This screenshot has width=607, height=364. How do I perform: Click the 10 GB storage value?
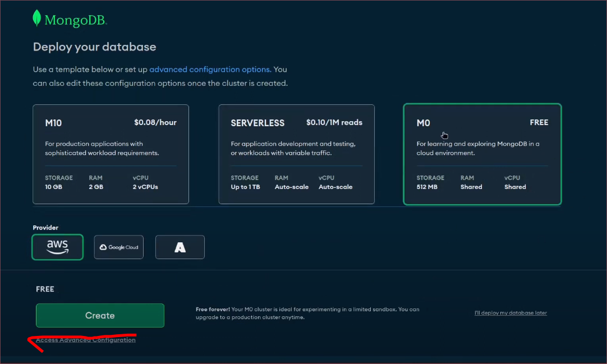[53, 187]
